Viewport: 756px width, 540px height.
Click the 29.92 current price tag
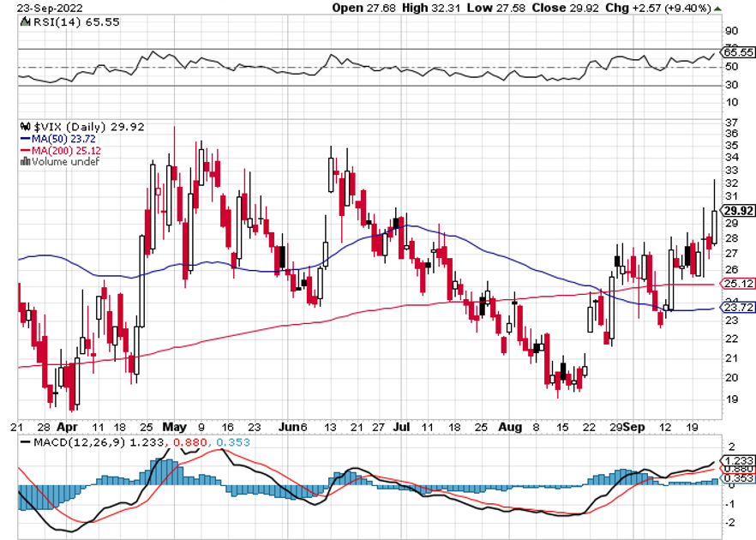[x=738, y=210]
